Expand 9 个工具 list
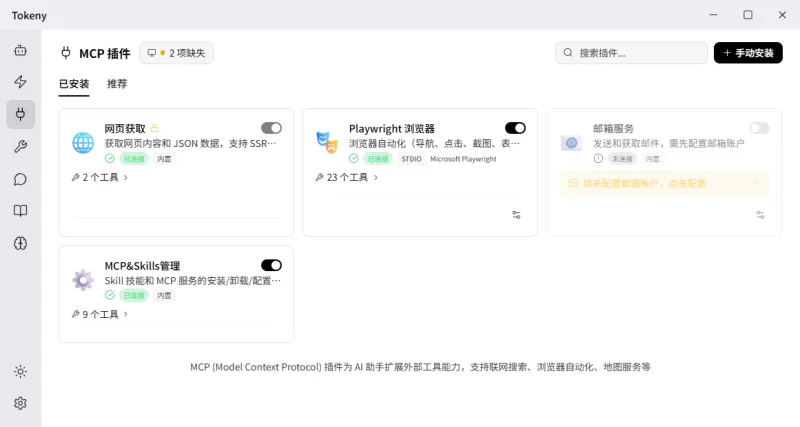 click(x=100, y=314)
